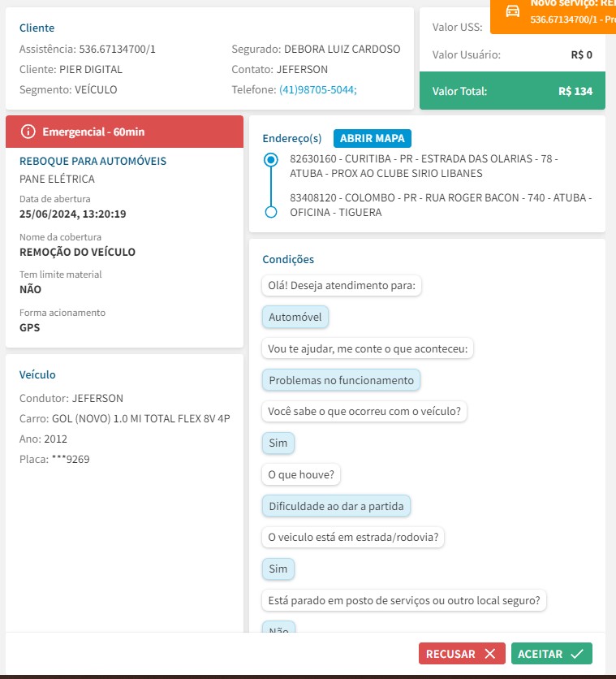Click the car icon in the orange notification
Image resolution: width=616 pixels, height=679 pixels.
[x=513, y=11]
